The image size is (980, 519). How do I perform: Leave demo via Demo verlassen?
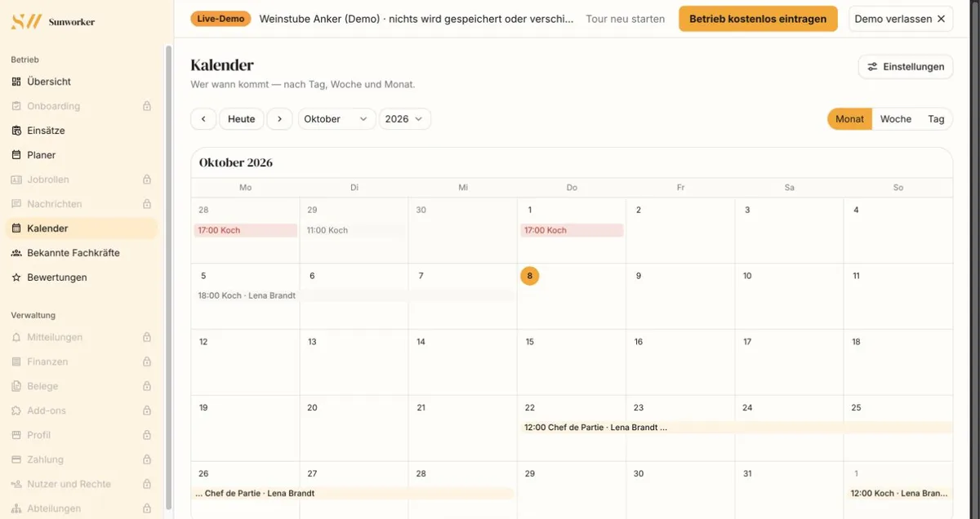pos(900,19)
